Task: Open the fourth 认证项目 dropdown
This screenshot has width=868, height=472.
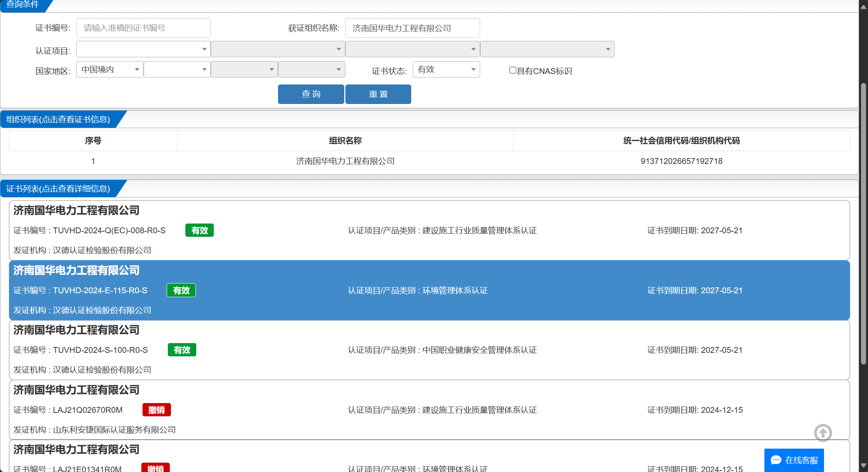Action: [548, 49]
